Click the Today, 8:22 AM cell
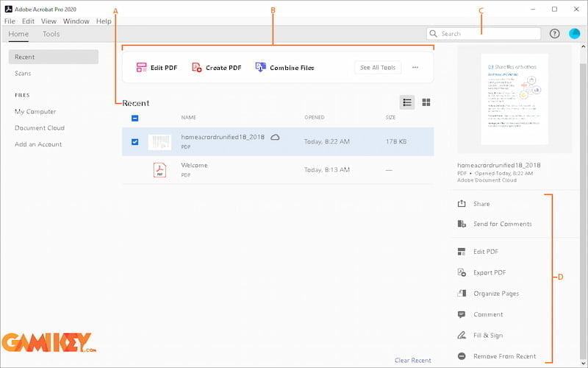588x368 pixels. [x=326, y=141]
